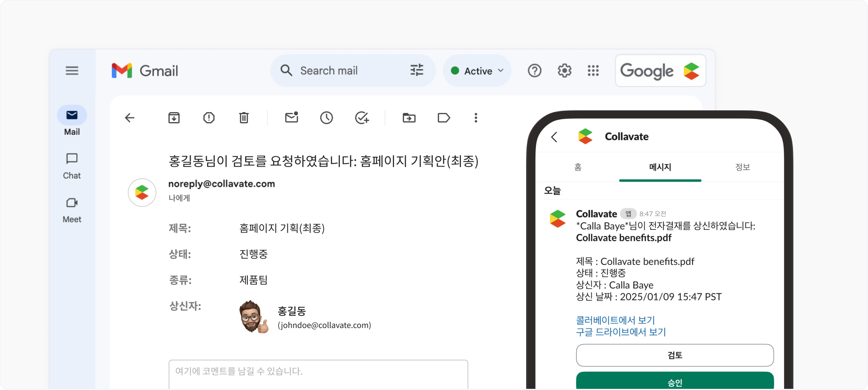
Task: Switch to the 메시지 tab on phone
Action: pos(660,167)
